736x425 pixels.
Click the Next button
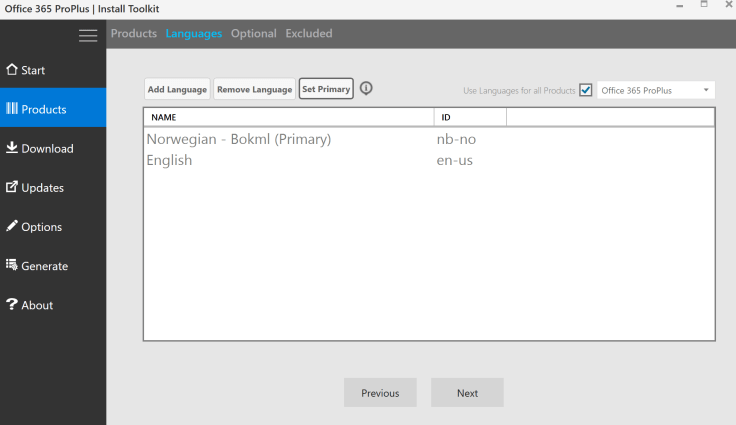tap(467, 393)
